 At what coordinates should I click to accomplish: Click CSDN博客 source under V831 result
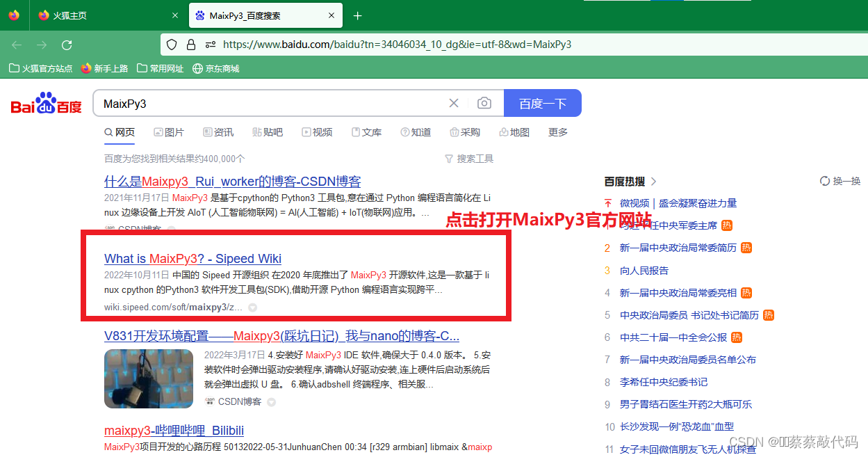(x=234, y=401)
